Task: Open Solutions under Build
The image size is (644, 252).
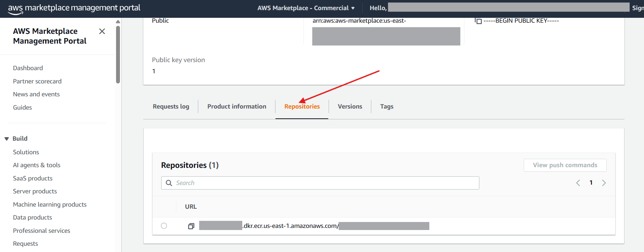Action: [x=26, y=152]
